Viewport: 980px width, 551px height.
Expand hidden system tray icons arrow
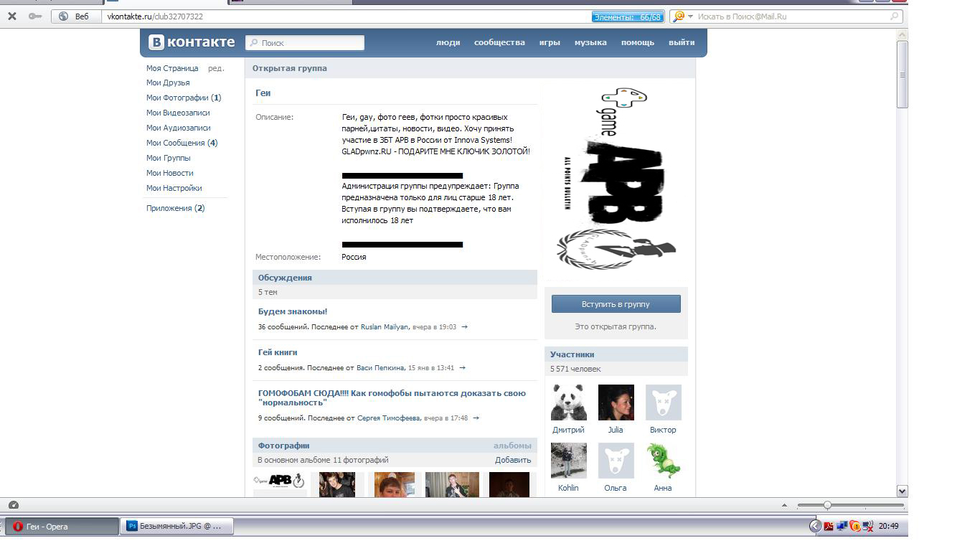(x=815, y=526)
